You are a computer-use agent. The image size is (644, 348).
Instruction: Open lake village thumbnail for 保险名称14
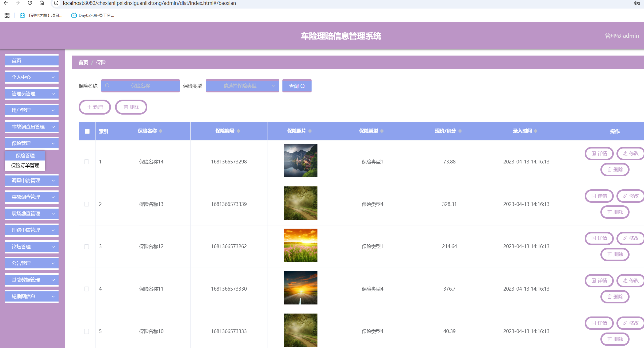(301, 161)
